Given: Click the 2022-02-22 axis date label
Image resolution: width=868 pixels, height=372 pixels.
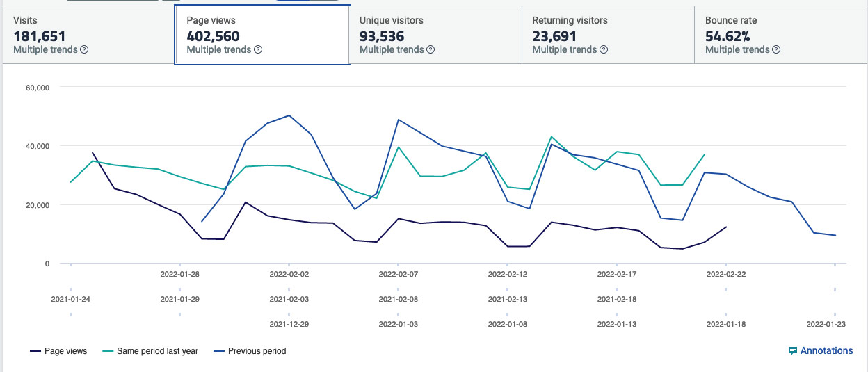Looking at the screenshot, I should tap(726, 275).
